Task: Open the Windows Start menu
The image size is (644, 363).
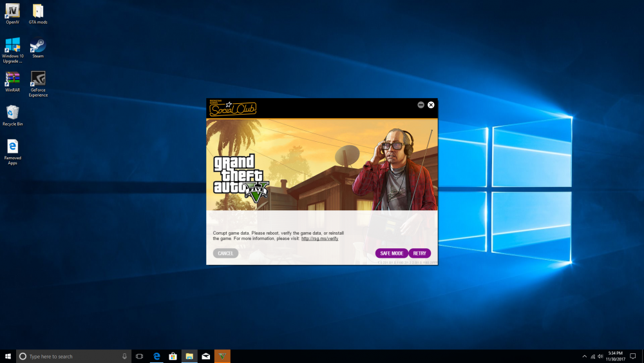Action: coord(8,356)
